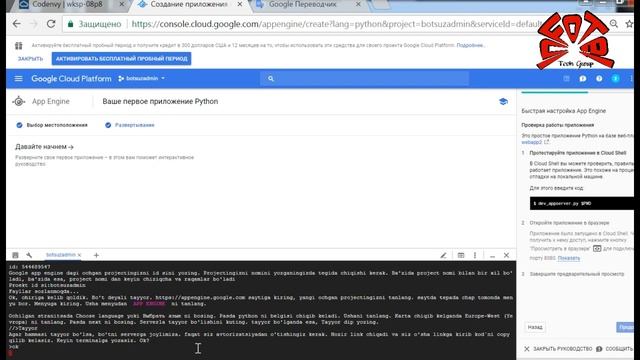Click the СООБЩИТЬ feedback button
The image size is (640, 360).
(x=614, y=349)
